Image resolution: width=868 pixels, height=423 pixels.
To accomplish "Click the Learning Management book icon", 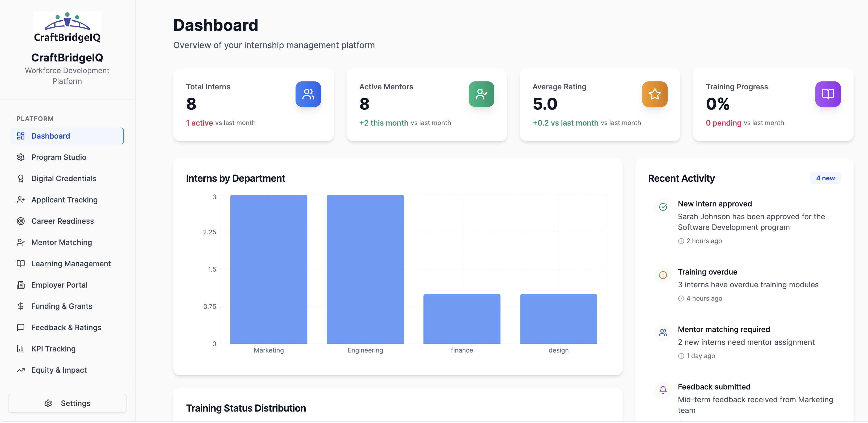I will pos(20,263).
